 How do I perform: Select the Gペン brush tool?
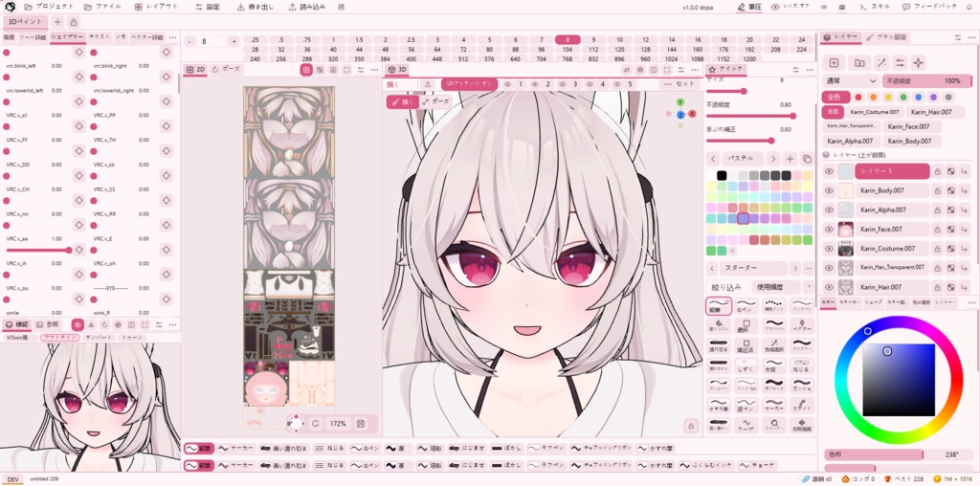[746, 305]
